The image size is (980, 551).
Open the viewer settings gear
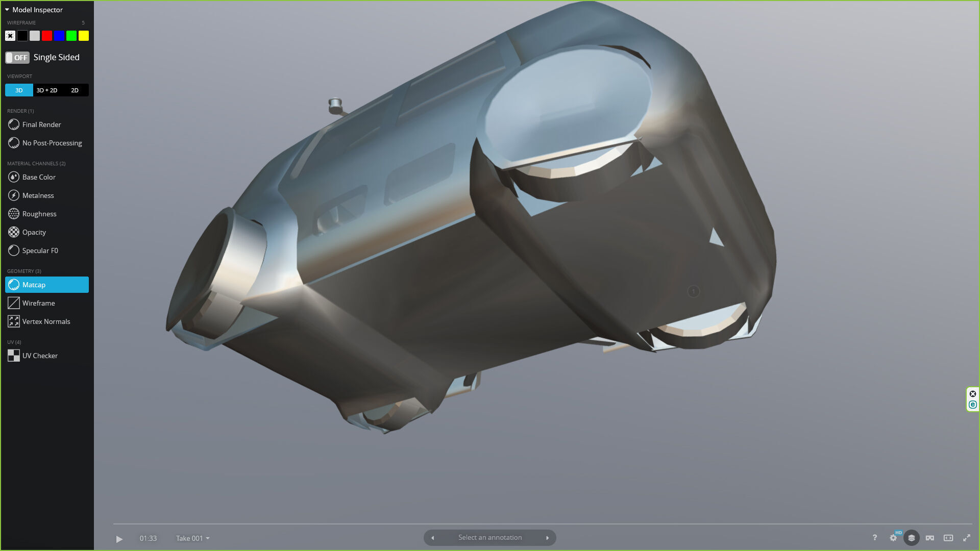pos(893,538)
